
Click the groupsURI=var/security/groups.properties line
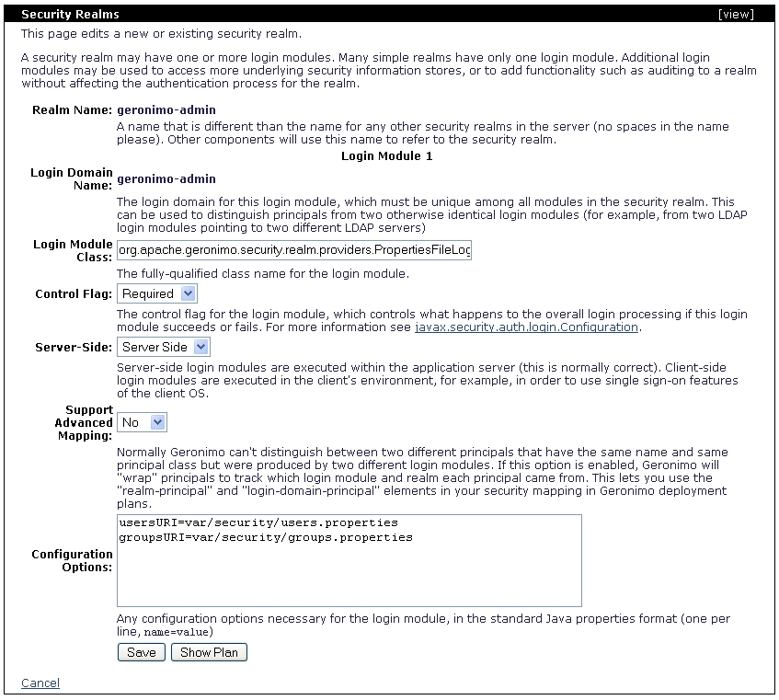tap(266, 537)
